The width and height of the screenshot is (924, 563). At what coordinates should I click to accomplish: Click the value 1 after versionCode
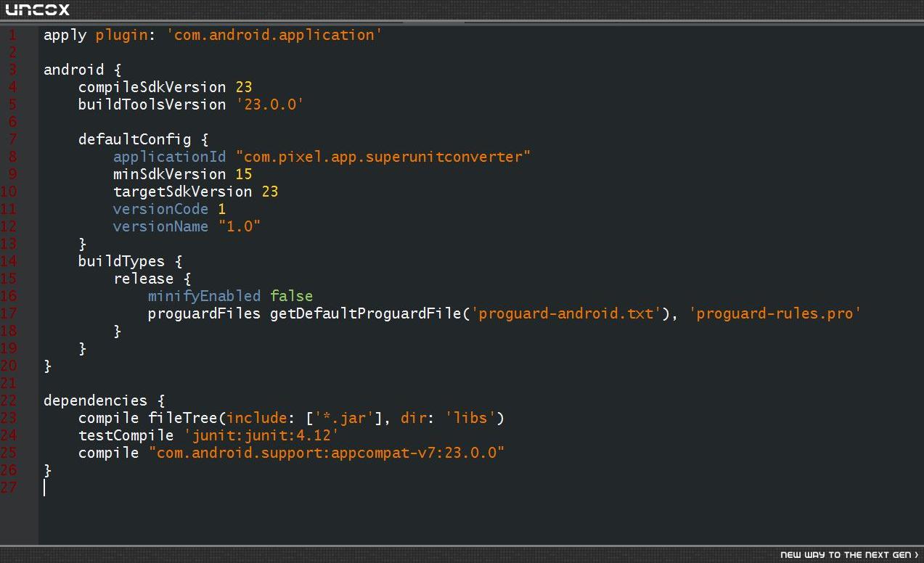[222, 209]
